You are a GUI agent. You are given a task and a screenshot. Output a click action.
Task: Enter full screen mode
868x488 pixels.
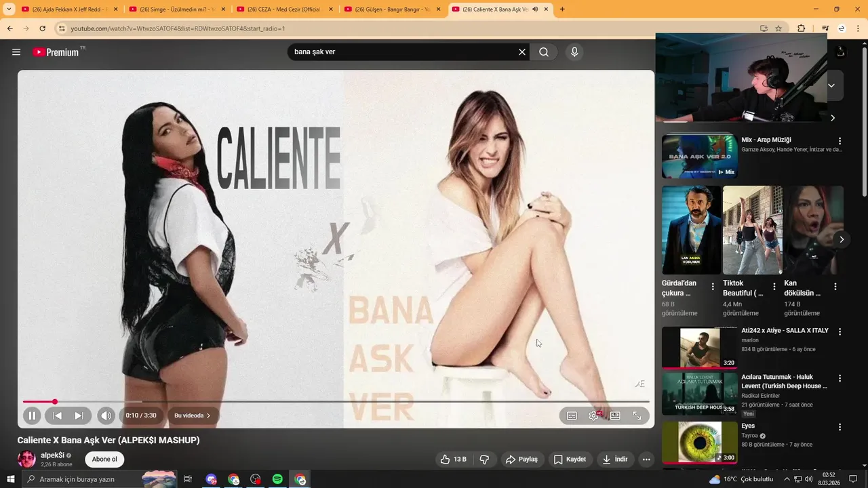coord(637,415)
